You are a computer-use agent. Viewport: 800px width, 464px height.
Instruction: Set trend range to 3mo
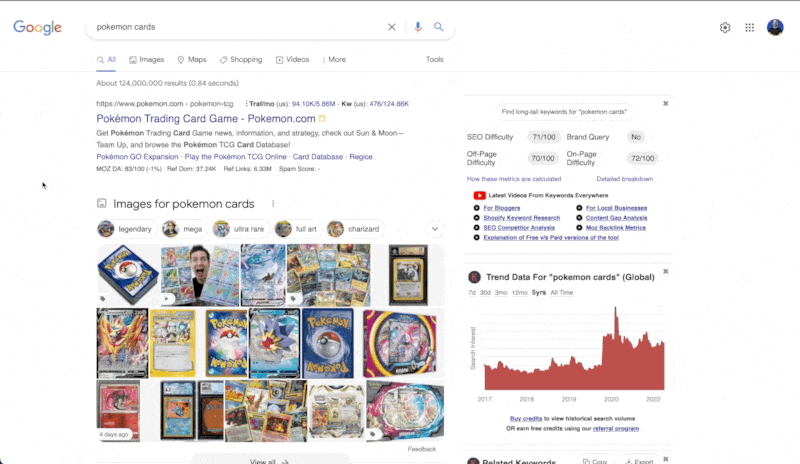[x=501, y=293]
